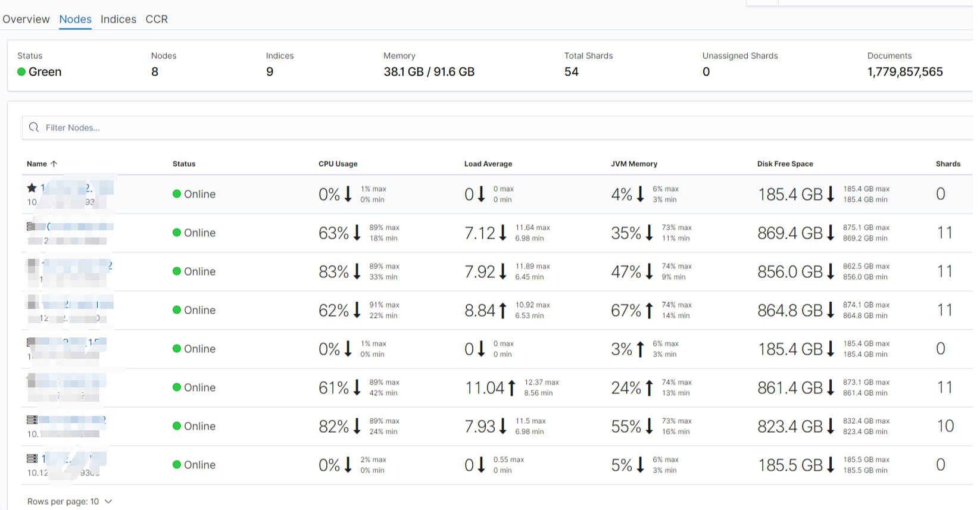
Task: Select the Nodes tab
Action: tap(76, 19)
